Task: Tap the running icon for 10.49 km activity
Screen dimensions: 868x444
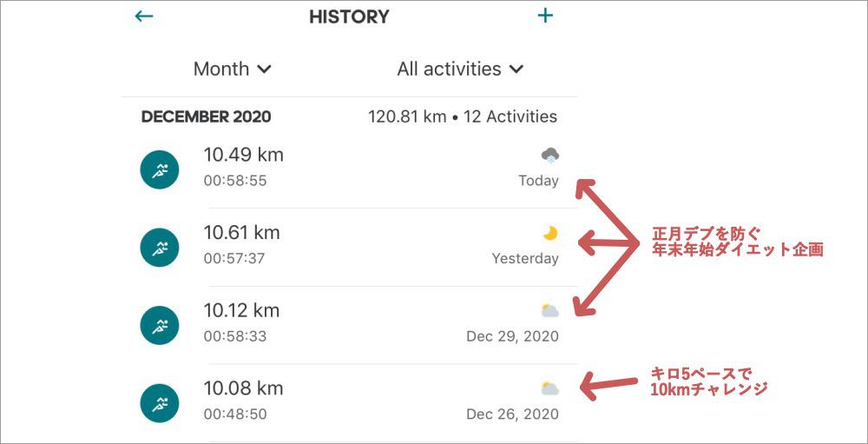Action: pyautogui.click(x=160, y=169)
